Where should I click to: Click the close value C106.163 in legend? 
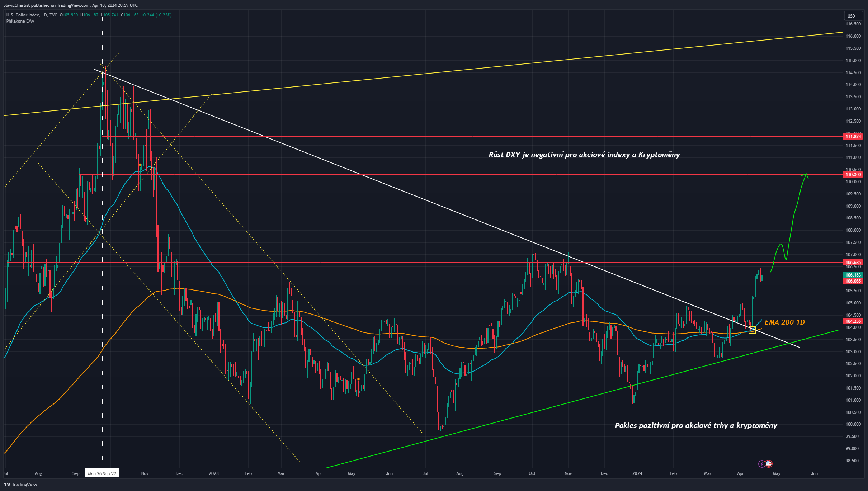pyautogui.click(x=130, y=15)
